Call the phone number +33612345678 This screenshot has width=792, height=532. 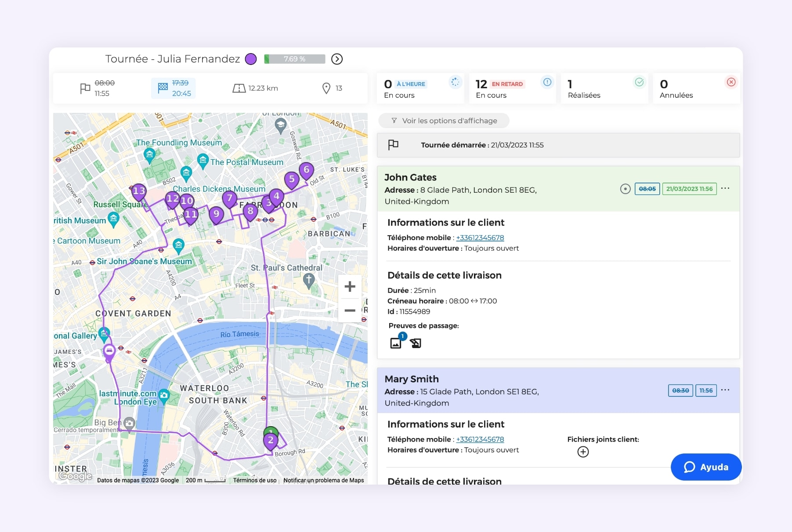(x=480, y=237)
